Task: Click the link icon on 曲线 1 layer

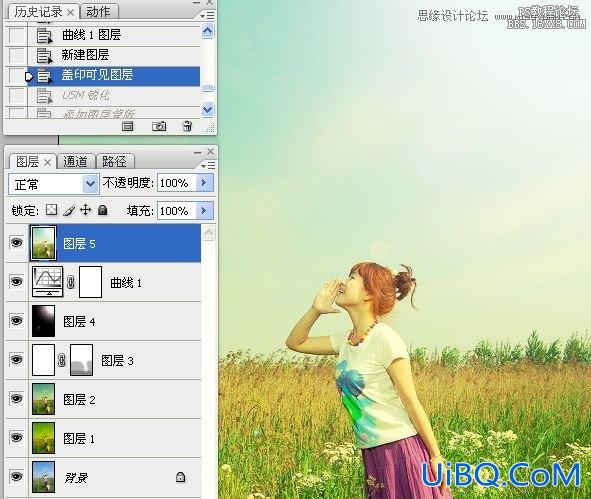Action: point(70,282)
